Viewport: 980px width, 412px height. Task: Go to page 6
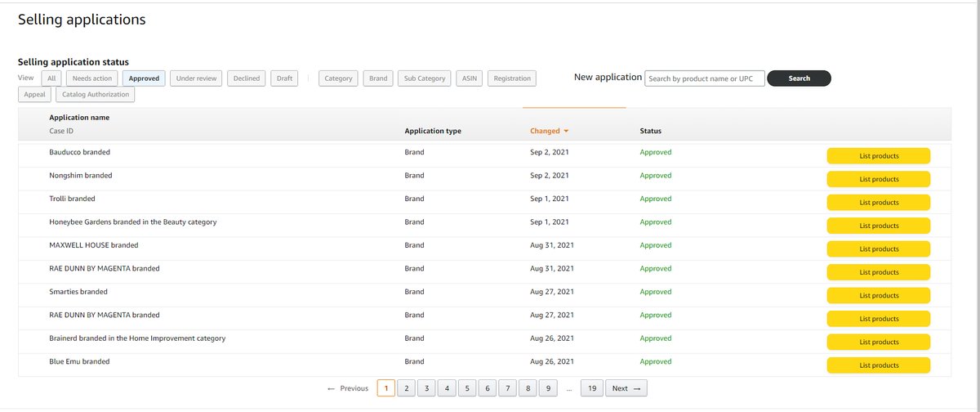click(x=488, y=388)
